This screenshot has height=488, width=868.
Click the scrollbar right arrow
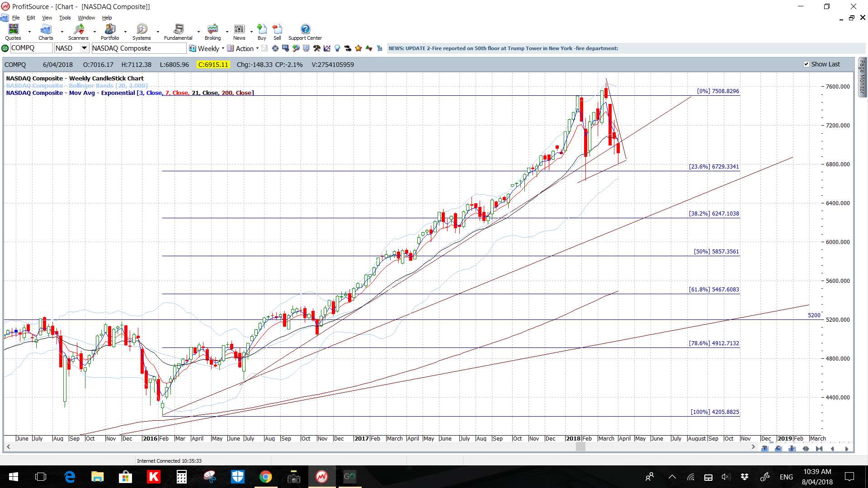pos(753,447)
